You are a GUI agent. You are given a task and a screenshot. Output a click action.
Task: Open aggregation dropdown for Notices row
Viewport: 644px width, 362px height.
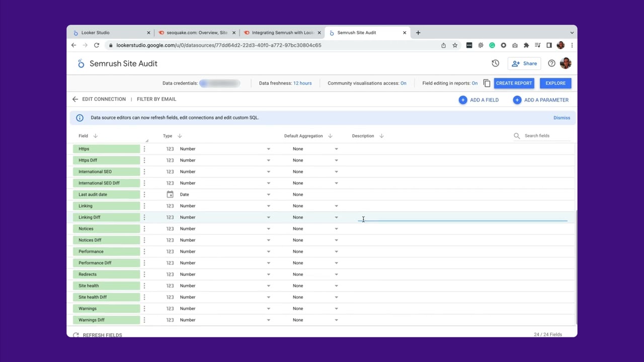pyautogui.click(x=336, y=229)
